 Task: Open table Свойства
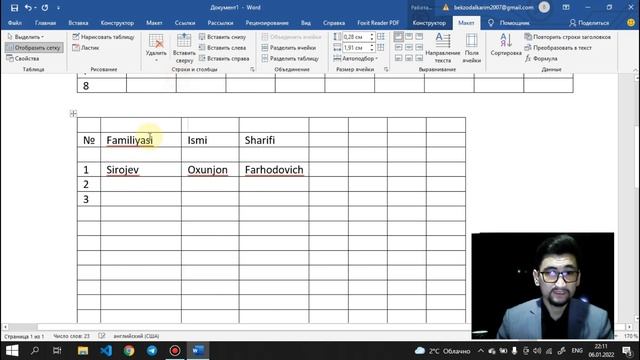click(x=23, y=58)
